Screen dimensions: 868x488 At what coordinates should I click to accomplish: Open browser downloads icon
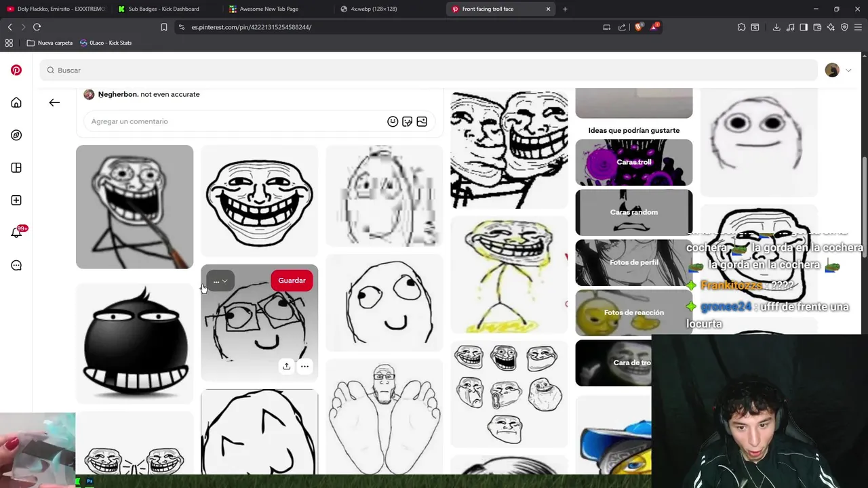point(776,27)
